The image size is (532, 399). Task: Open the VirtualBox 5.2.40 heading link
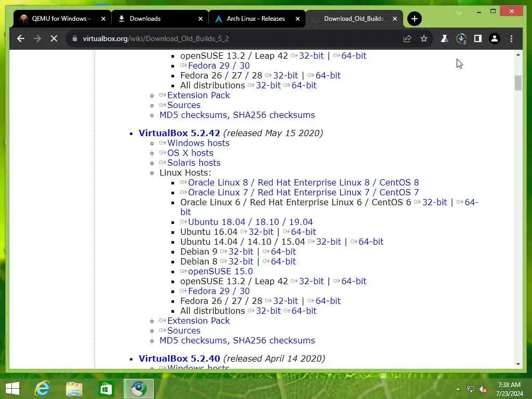tap(179, 358)
